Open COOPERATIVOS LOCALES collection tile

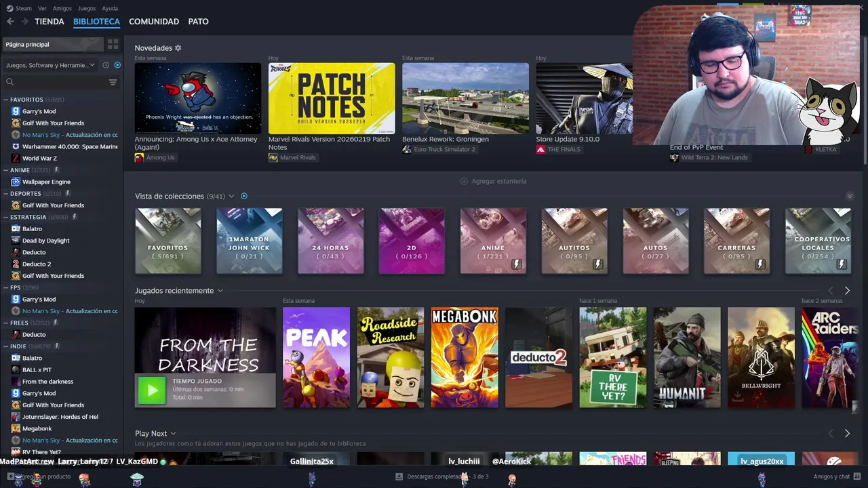click(818, 241)
